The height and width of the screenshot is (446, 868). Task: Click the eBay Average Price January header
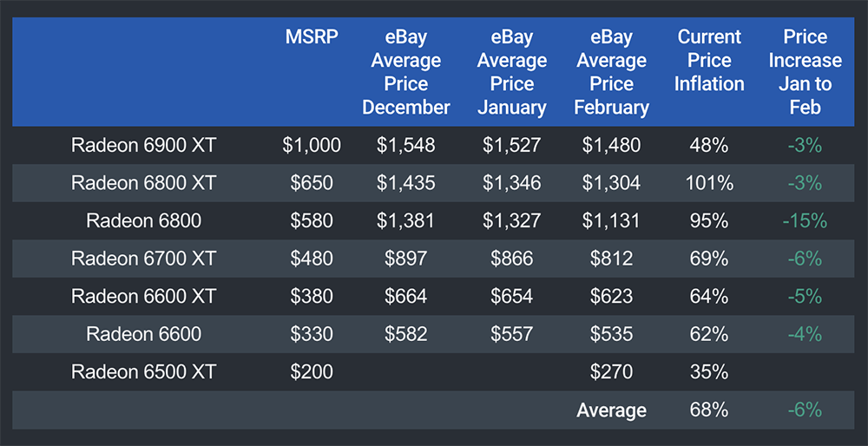512,72
